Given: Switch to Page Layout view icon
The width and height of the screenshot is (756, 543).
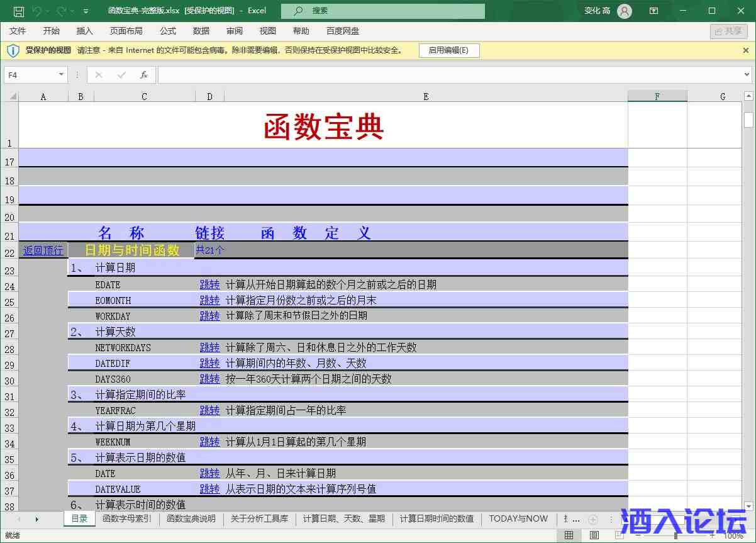Looking at the screenshot, I should (x=594, y=535).
